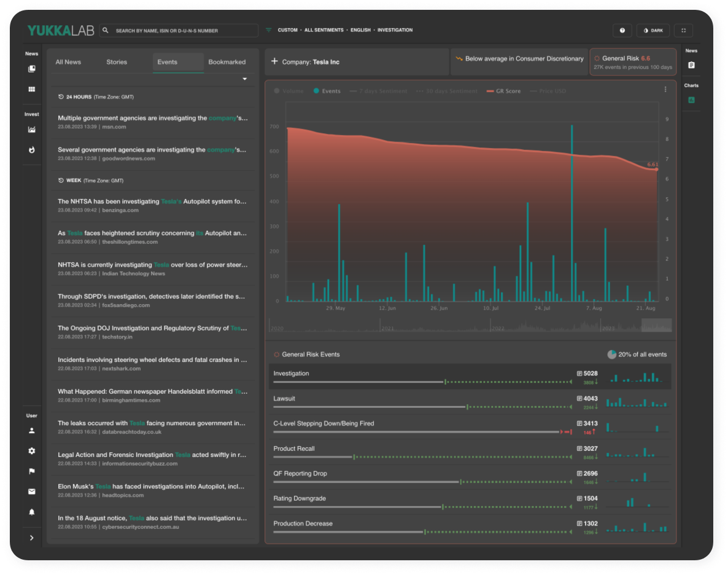Image resolution: width=728 pixels, height=575 pixels.
Task: Open the mail envelope icon
Action: [x=31, y=491]
